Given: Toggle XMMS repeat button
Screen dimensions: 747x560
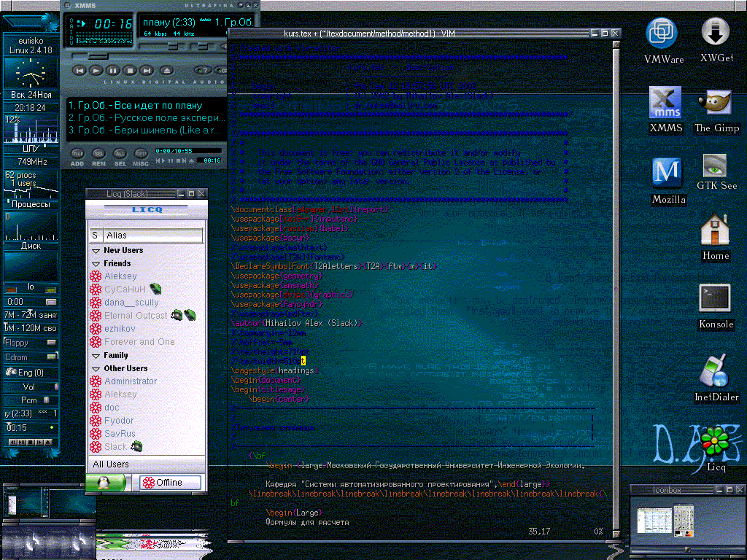Looking at the screenshot, I should click(222, 71).
